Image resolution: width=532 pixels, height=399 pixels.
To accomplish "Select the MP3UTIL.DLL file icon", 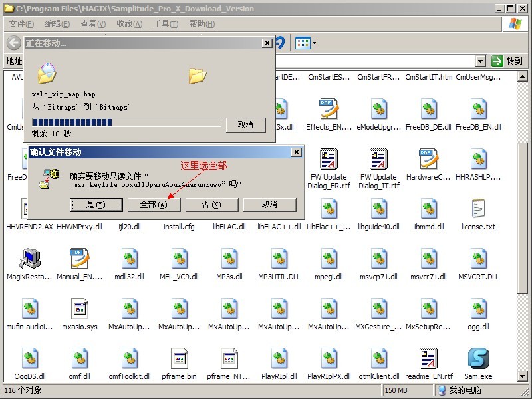I will tap(279, 259).
